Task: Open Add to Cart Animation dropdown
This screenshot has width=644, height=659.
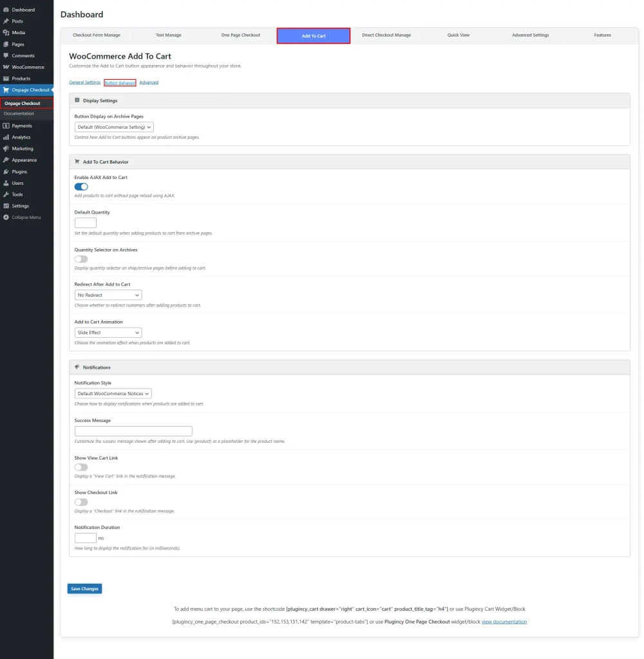Action: [x=108, y=333]
